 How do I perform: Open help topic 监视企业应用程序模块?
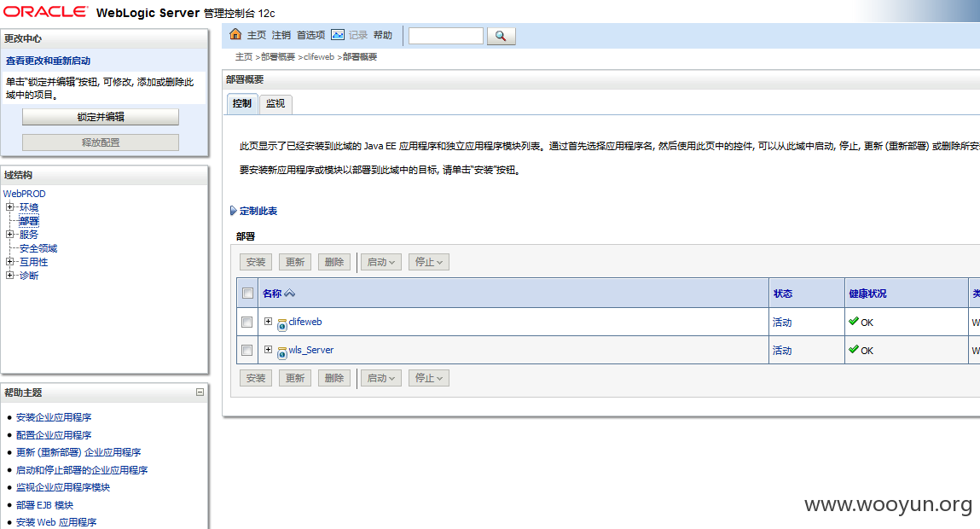tap(63, 487)
